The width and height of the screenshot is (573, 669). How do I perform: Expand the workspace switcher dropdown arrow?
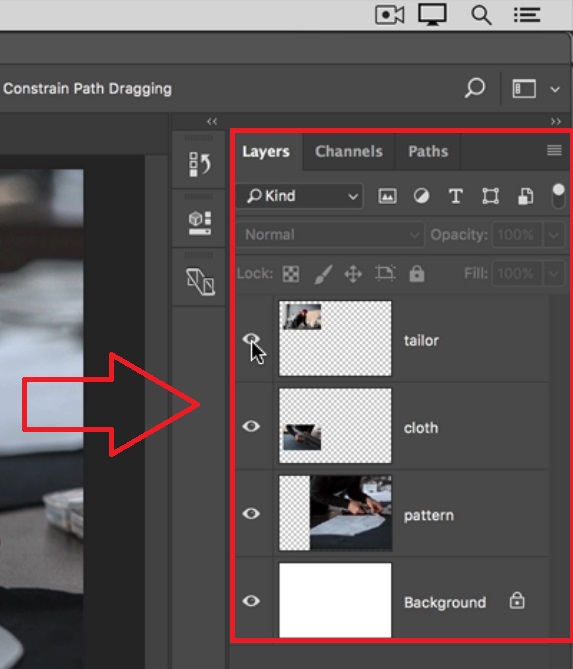555,89
